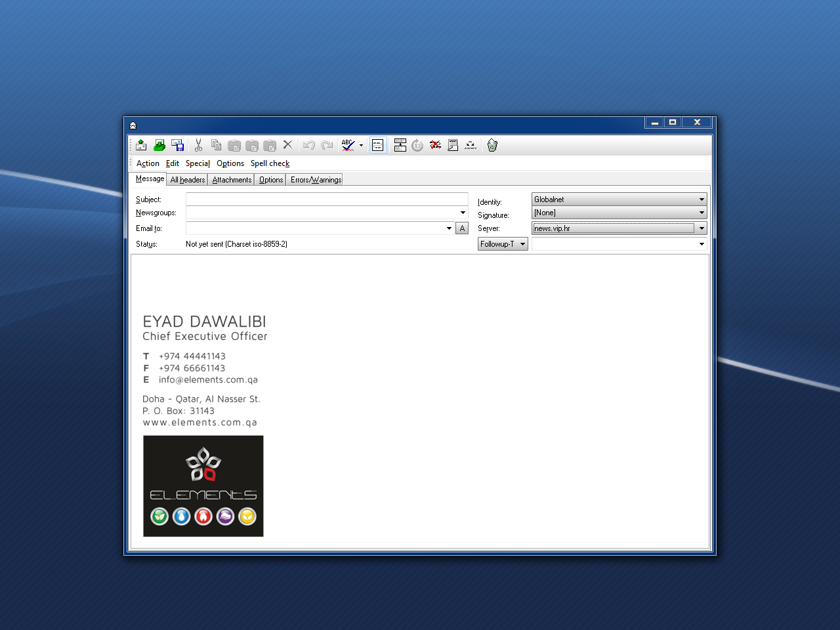Switch to the Attachments tab
The image size is (840, 630).
coord(232,180)
